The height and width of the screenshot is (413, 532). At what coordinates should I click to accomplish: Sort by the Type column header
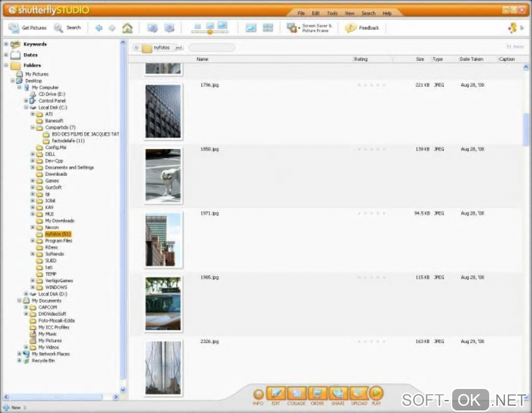(438, 59)
